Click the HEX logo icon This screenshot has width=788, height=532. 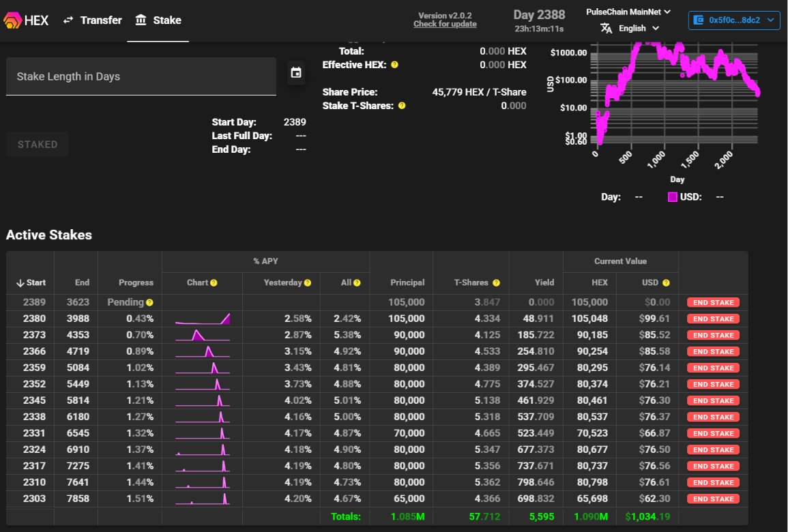(12, 20)
